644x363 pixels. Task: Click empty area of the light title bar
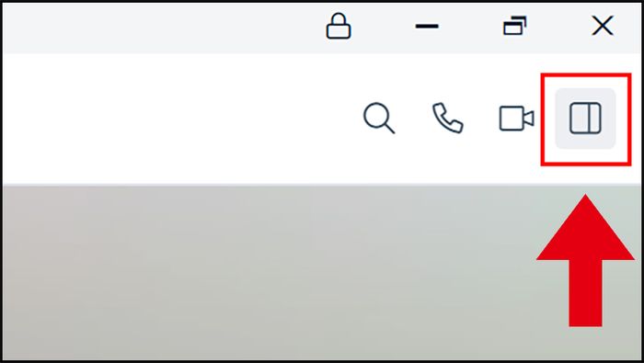coord(160,28)
